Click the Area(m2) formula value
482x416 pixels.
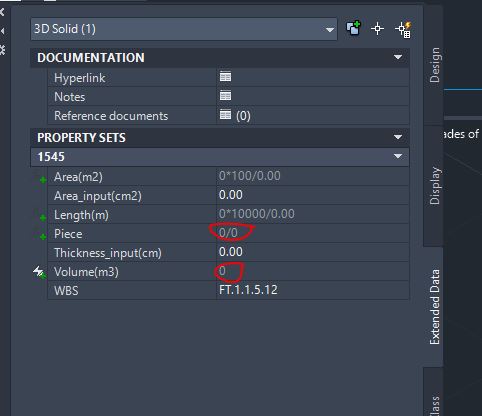[x=250, y=176]
